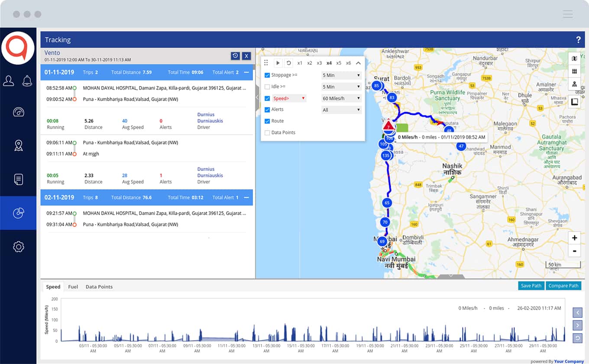
Task: Open the map location pin icon
Action: [18, 146]
